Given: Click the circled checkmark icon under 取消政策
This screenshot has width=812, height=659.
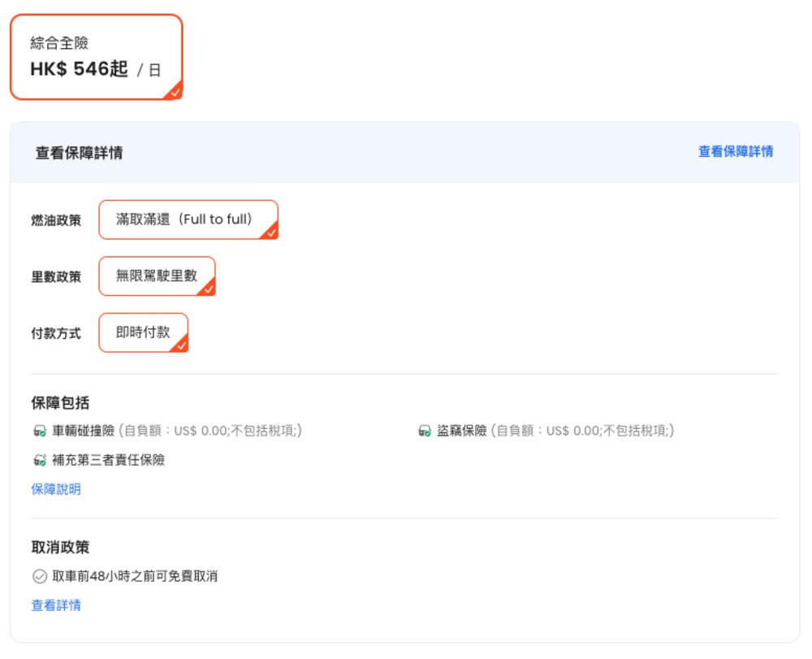Looking at the screenshot, I should [x=39, y=576].
